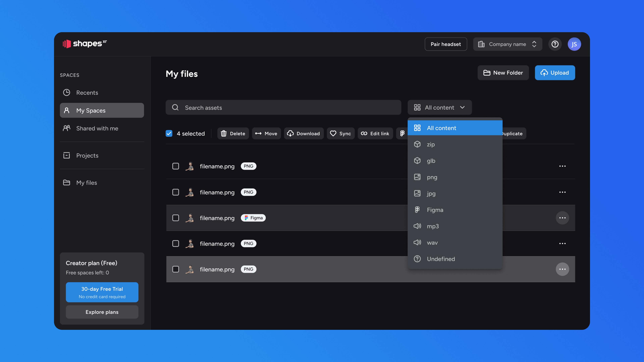Open the help question mark icon
Viewport: 644px width, 362px height.
coord(555,44)
